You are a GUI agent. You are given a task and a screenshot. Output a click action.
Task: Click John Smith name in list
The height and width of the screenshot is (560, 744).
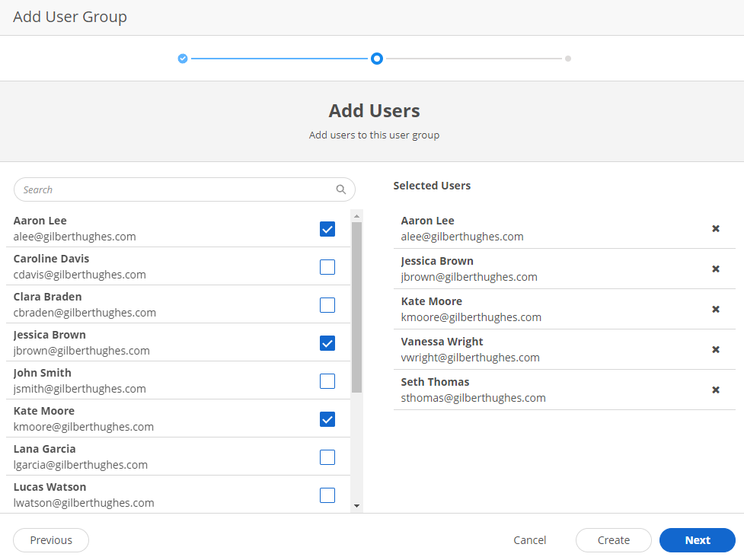pos(42,373)
